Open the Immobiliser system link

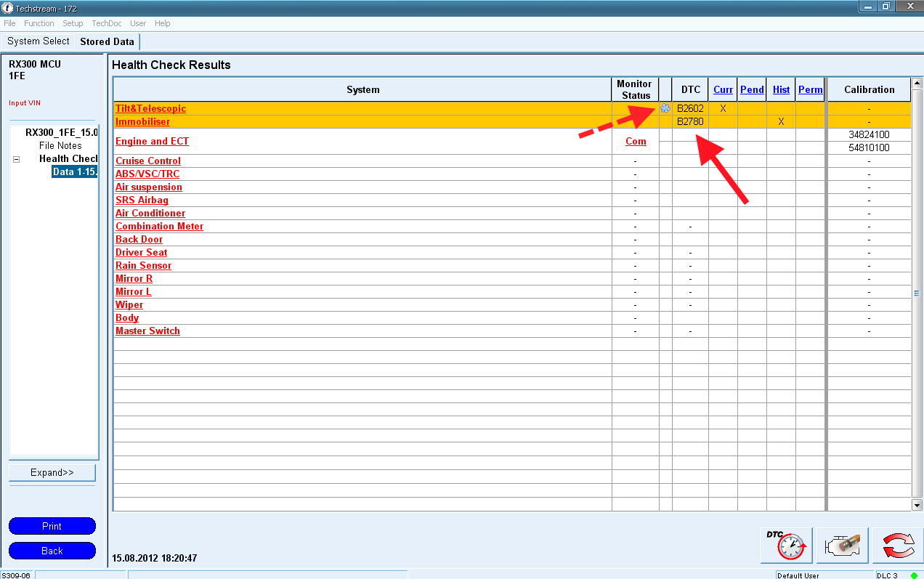pyautogui.click(x=142, y=121)
